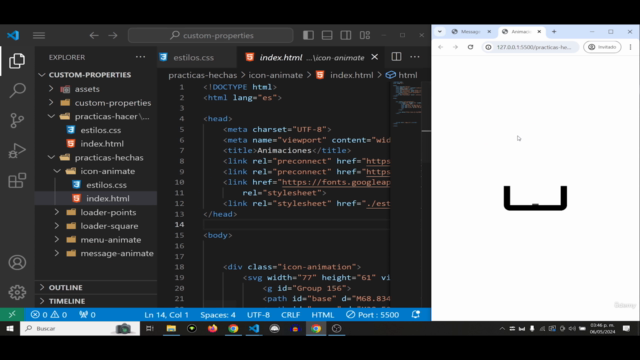Open the Explorer view in activity bar
640x360 pixels.
17,61
